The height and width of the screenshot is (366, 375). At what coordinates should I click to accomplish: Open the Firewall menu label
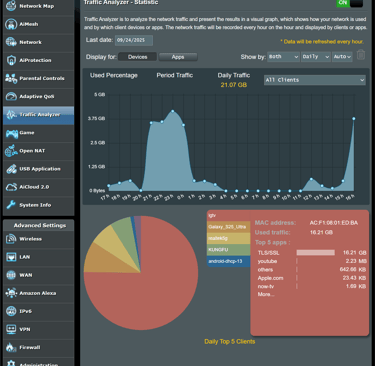click(30, 347)
